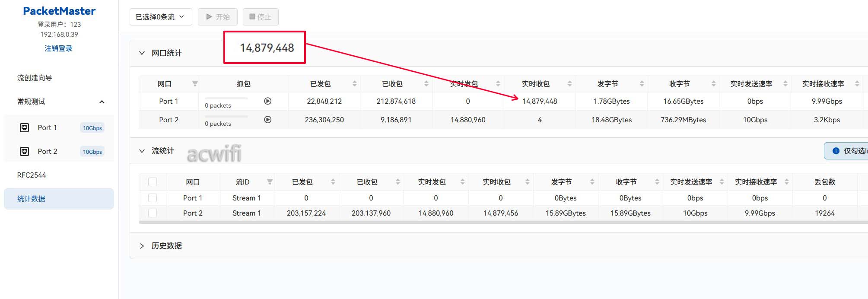
Task: Click the 开始 button
Action: [218, 17]
